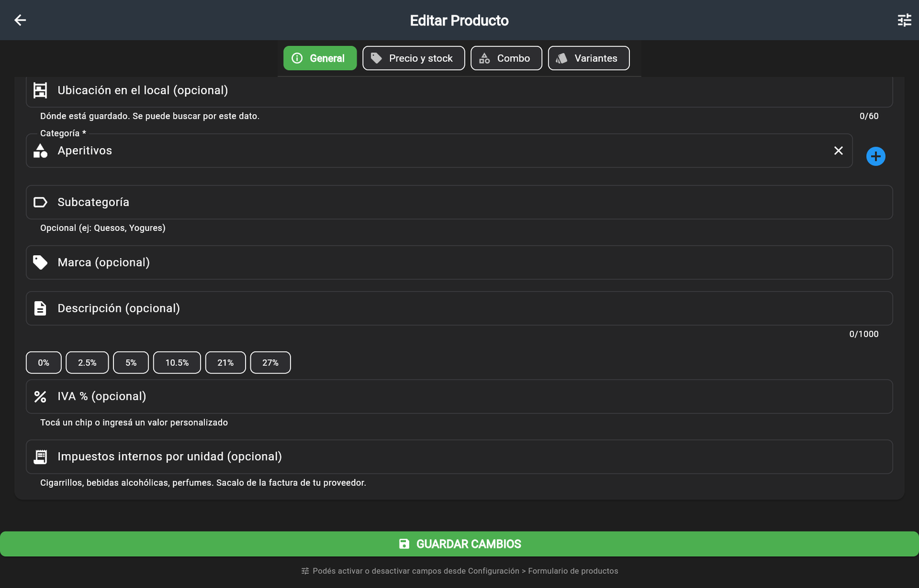
Task: Open the Variantes tab
Action: click(x=588, y=58)
